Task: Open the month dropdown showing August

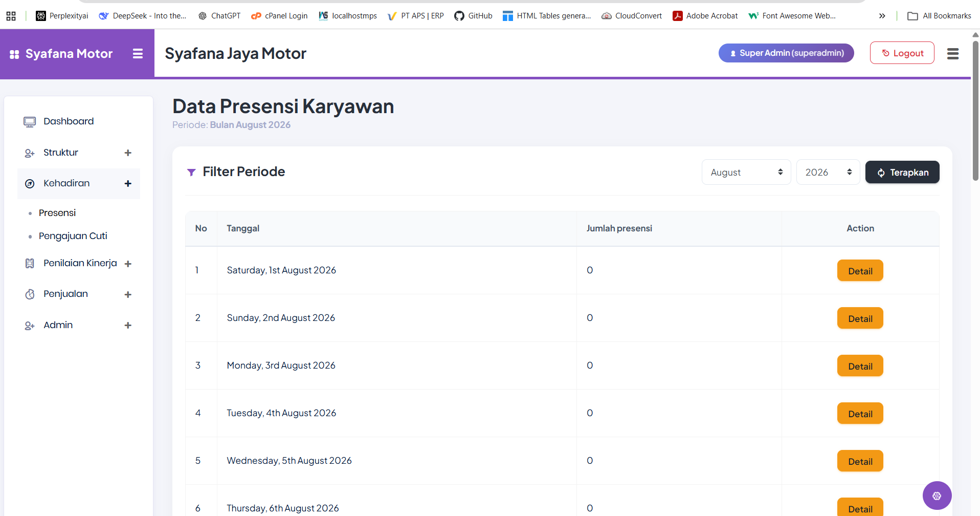Action: pos(746,172)
